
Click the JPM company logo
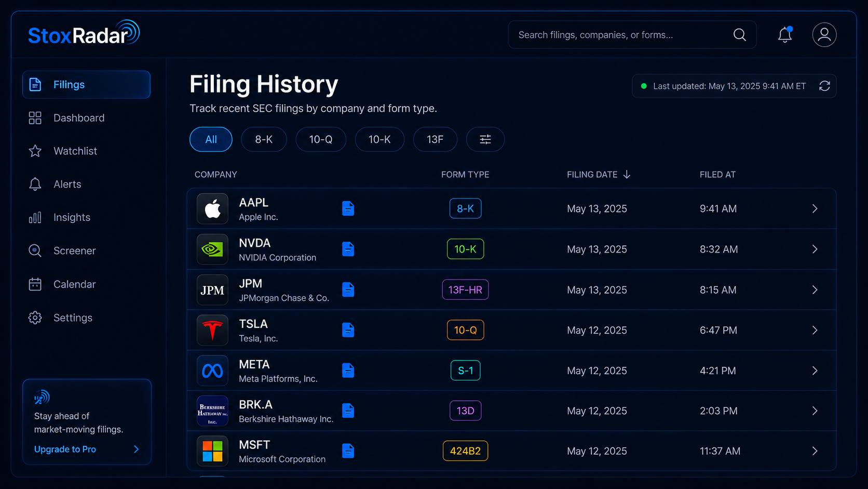point(212,289)
